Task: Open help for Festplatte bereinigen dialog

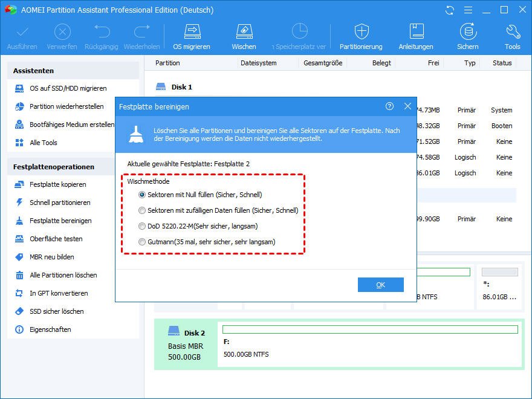Action: click(x=389, y=106)
